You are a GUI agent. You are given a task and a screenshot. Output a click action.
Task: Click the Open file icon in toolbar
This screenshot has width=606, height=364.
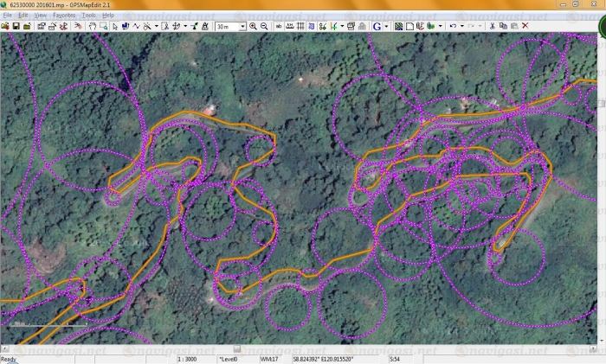(5, 27)
